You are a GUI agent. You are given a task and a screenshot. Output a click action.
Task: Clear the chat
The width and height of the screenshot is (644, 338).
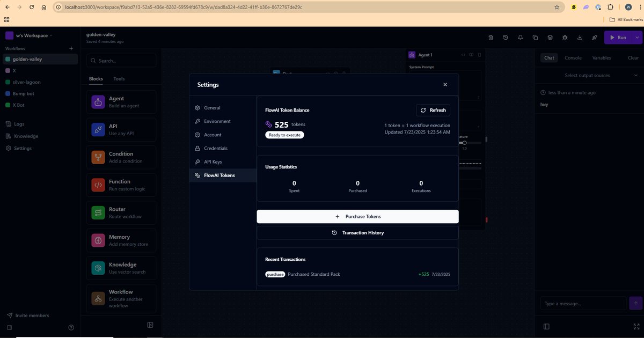pos(633,57)
